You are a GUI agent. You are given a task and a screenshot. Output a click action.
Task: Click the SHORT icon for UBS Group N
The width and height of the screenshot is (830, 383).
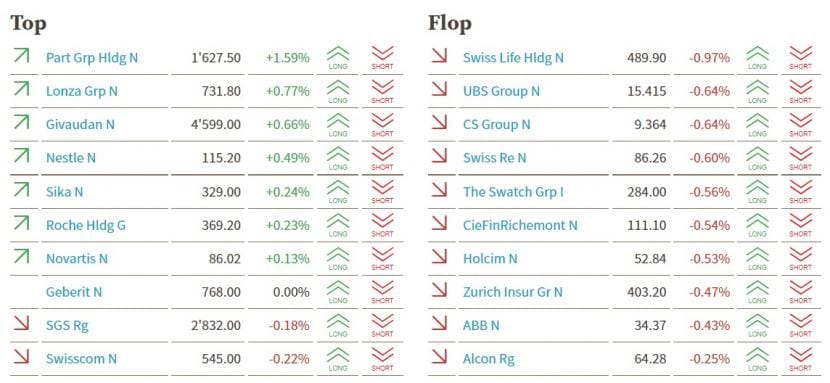tap(800, 92)
